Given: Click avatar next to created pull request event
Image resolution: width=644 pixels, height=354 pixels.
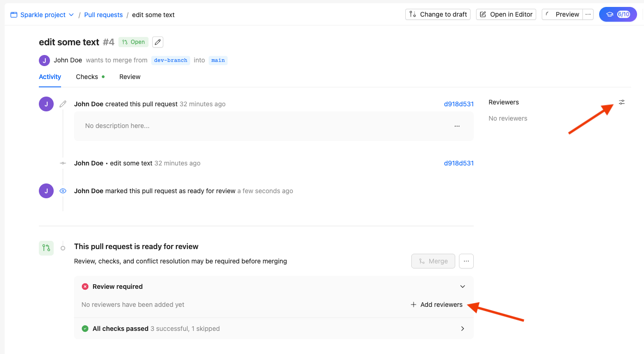Looking at the screenshot, I should coord(46,104).
